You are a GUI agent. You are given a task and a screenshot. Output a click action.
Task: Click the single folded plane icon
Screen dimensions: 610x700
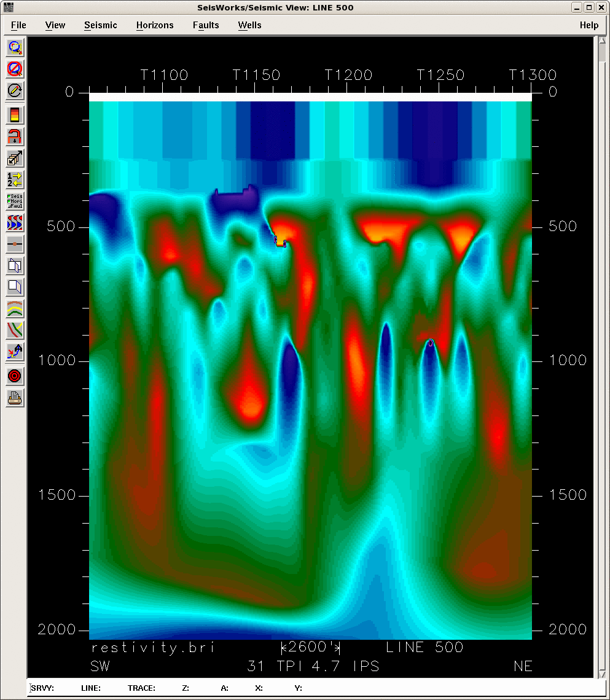click(15, 287)
